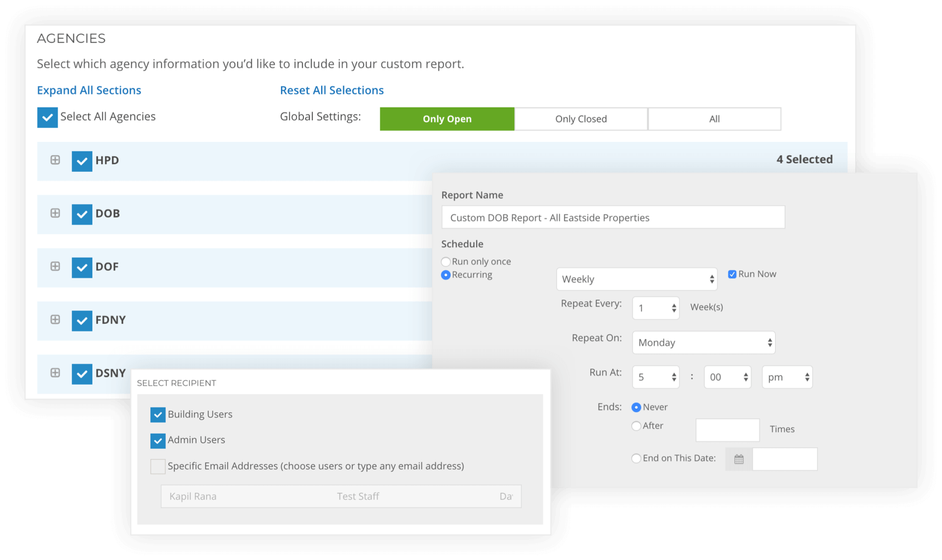The height and width of the screenshot is (560, 942).
Task: Toggle the Run Now checkbox
Action: click(732, 274)
